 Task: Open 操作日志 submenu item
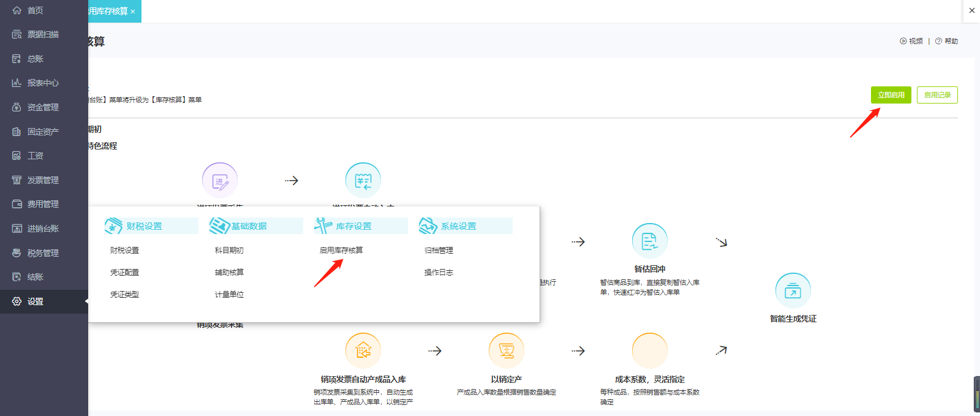(439, 273)
